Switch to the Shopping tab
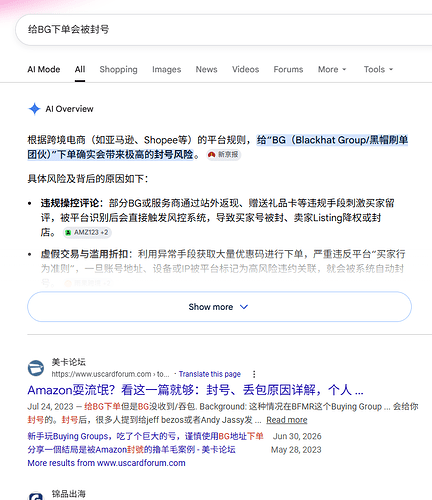This screenshot has width=432, height=500. click(x=118, y=69)
